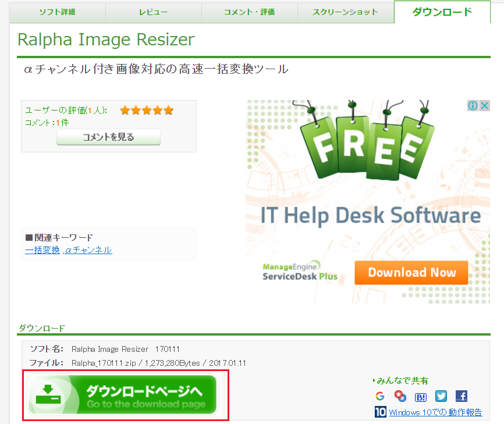Click the コメントを見る button
The width and height of the screenshot is (504, 424).
[x=108, y=137]
